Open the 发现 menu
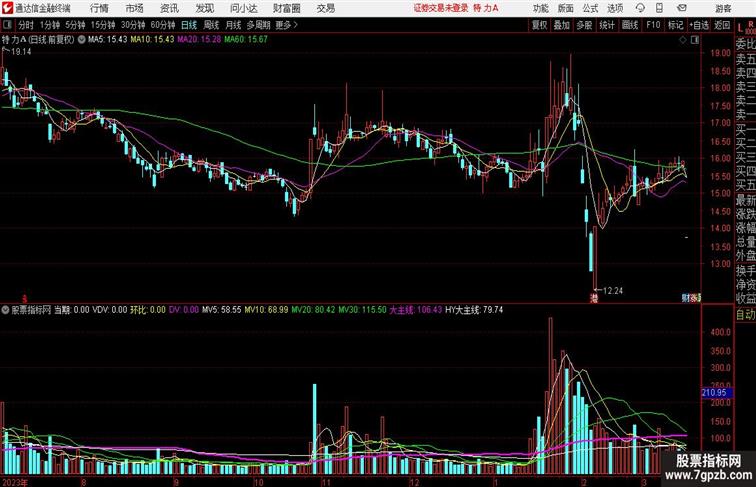 coord(204,8)
